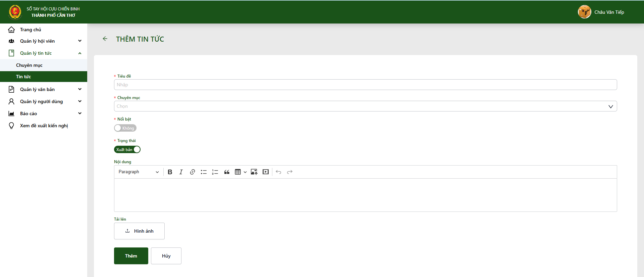Viewport: 644px width, 277px height.
Task: Click the redo arrow in editor
Action: pos(290,172)
